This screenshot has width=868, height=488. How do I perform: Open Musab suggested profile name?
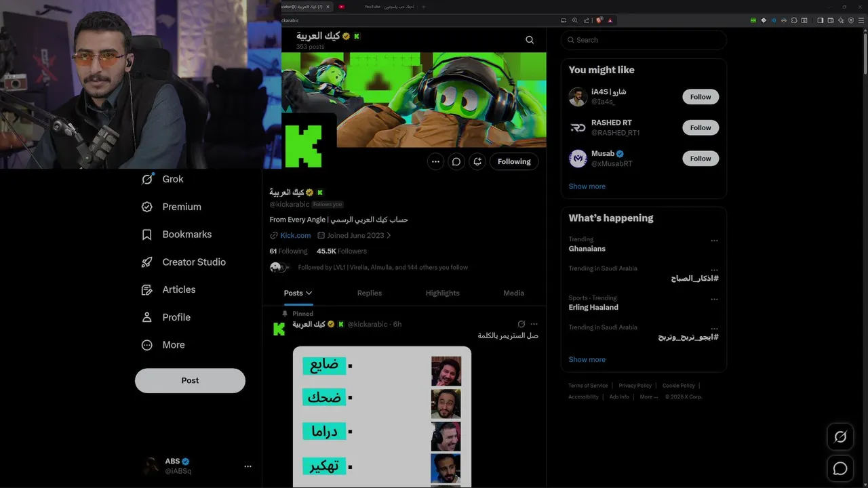(x=602, y=154)
